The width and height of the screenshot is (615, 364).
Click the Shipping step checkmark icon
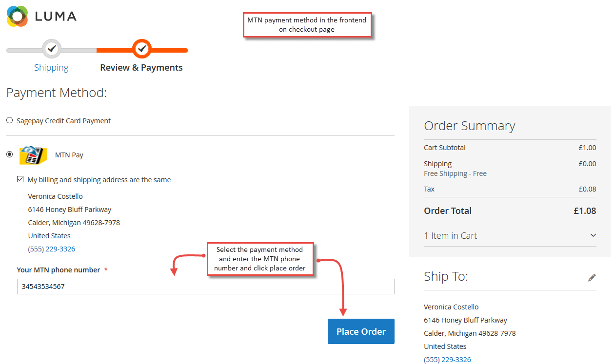coord(51,49)
